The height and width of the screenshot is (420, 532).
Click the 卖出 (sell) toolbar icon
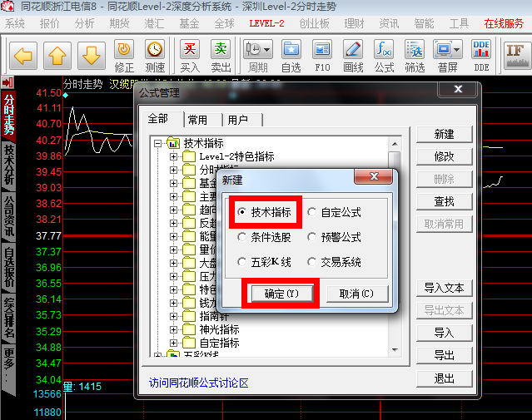(x=221, y=55)
